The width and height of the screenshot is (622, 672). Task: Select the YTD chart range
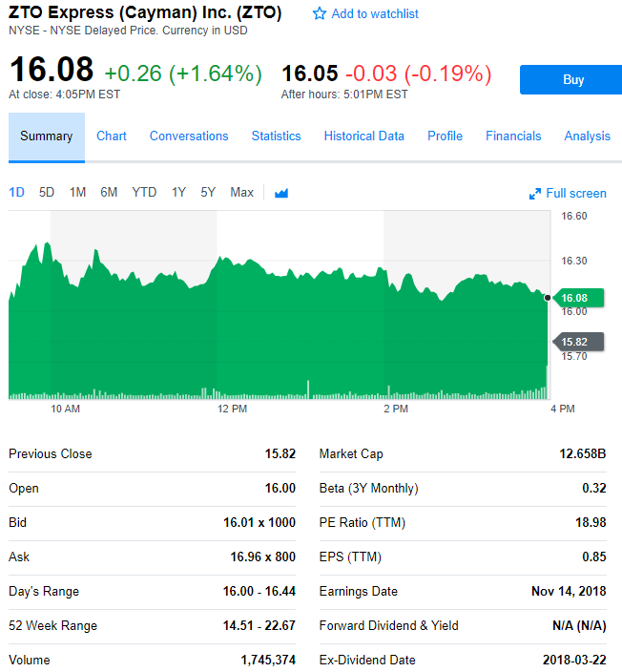tap(144, 193)
